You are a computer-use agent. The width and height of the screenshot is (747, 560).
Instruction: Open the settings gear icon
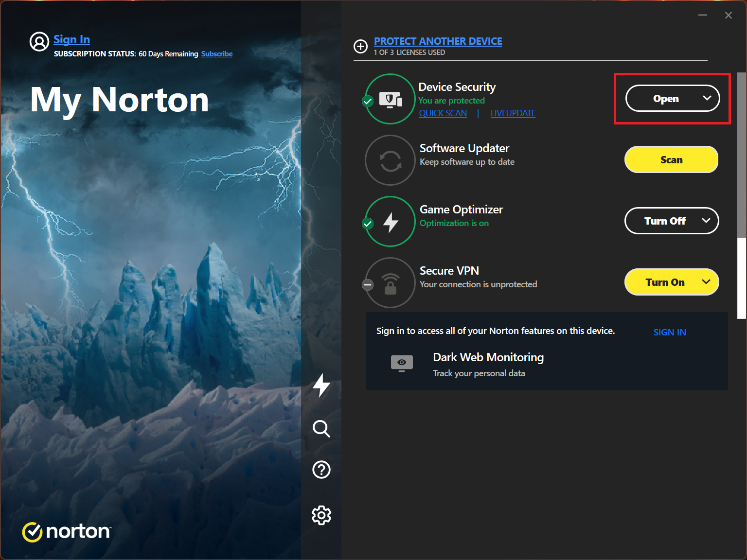coord(321,515)
